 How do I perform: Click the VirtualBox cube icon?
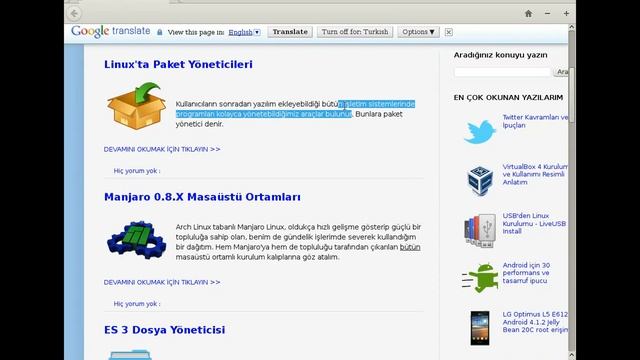[x=480, y=180]
